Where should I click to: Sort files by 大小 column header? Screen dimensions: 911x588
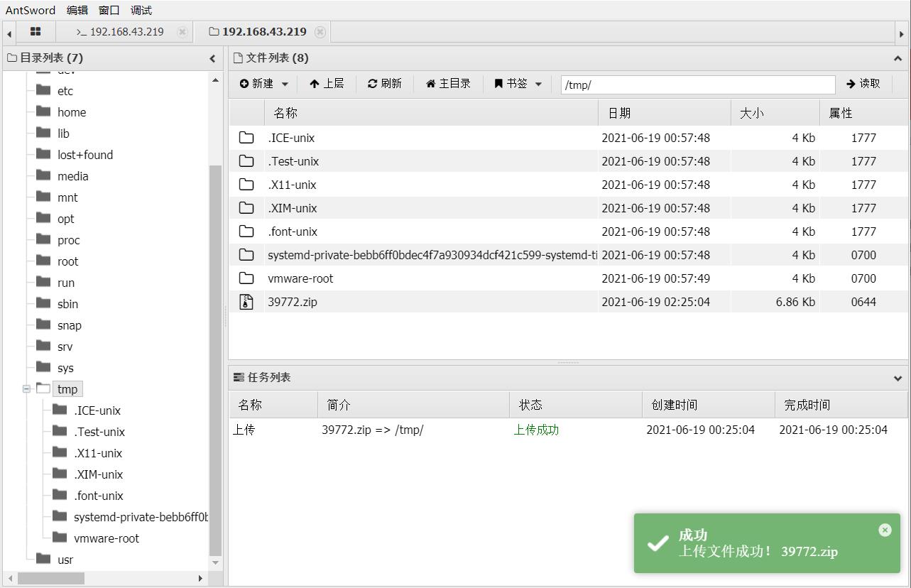coord(775,113)
